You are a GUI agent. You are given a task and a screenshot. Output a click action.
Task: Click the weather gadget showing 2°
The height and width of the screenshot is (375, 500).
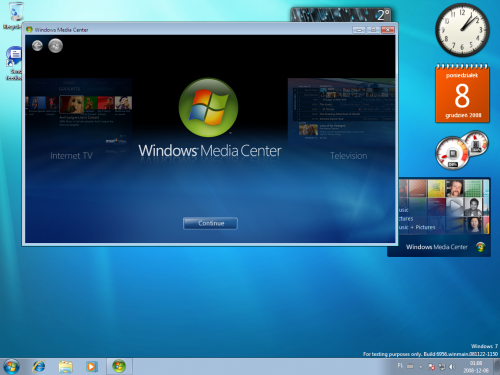[x=341, y=15]
